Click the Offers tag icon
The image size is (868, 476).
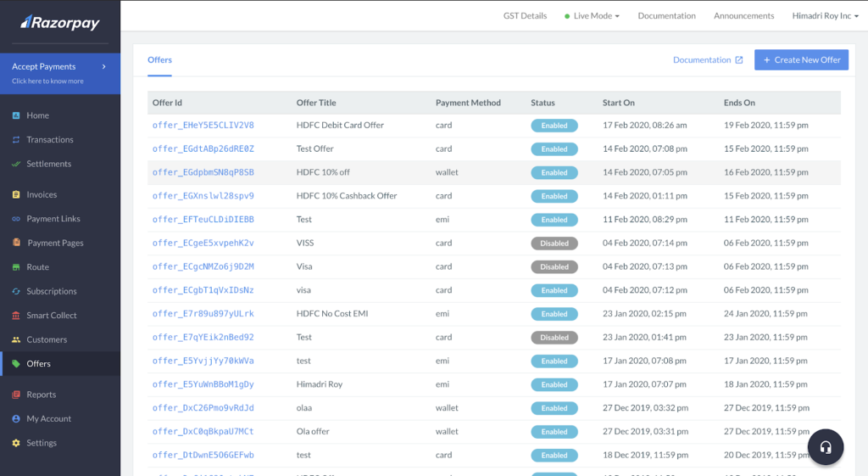click(x=16, y=363)
